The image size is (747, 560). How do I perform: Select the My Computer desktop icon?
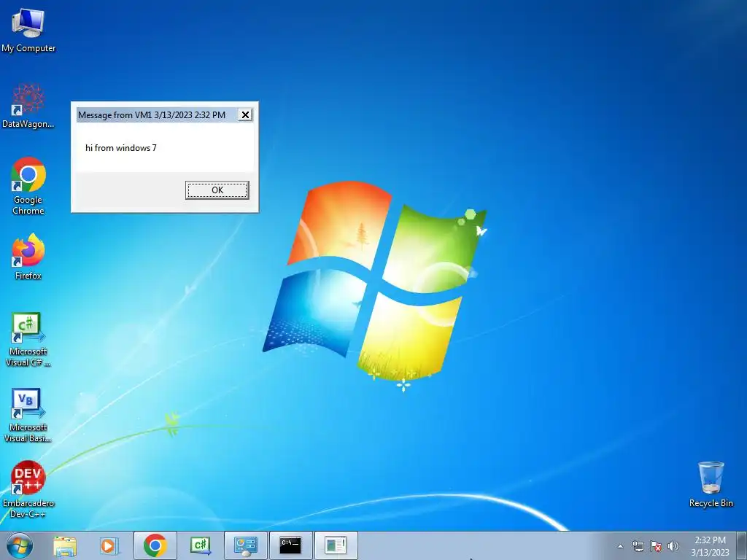[x=28, y=31]
